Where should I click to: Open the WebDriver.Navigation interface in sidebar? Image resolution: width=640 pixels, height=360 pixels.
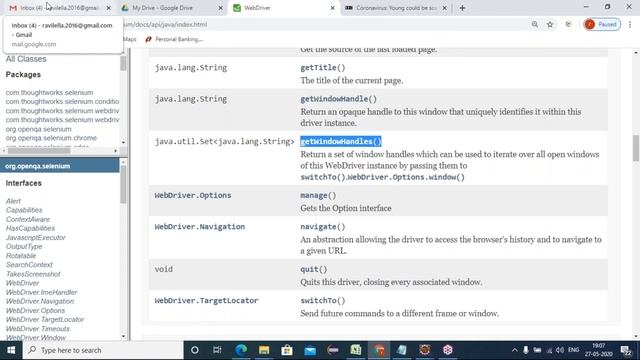[40, 301]
